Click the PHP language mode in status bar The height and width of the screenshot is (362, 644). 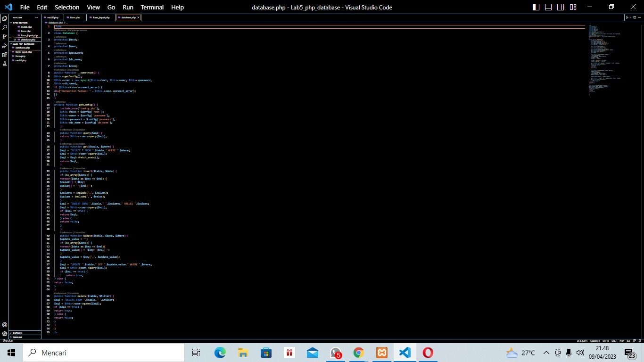click(622, 340)
